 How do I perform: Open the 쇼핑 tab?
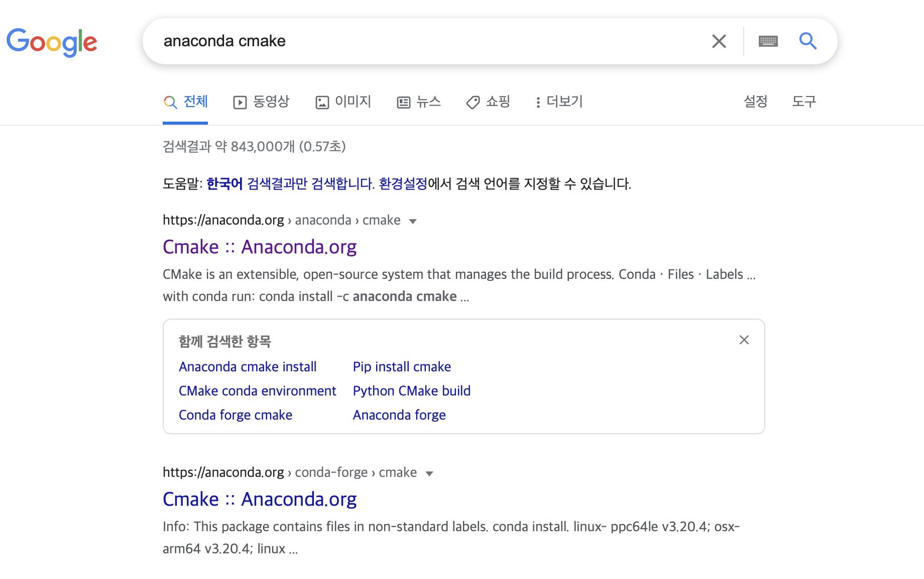pyautogui.click(x=488, y=102)
